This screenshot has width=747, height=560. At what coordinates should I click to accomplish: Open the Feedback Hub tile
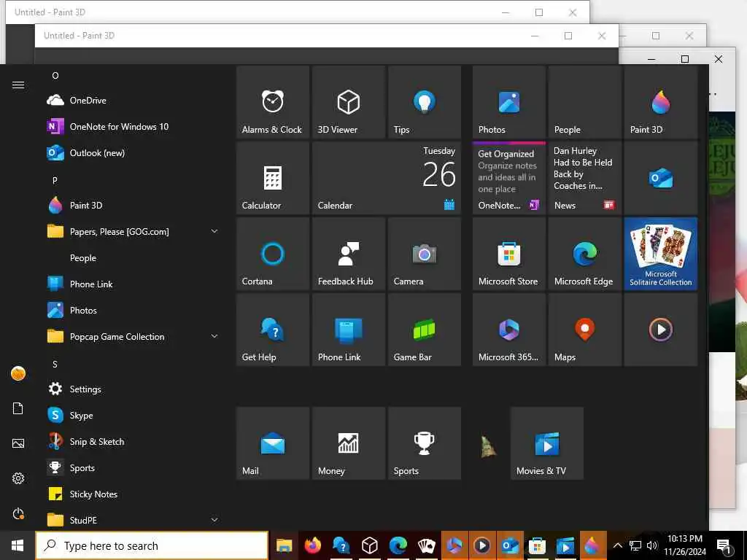point(348,254)
